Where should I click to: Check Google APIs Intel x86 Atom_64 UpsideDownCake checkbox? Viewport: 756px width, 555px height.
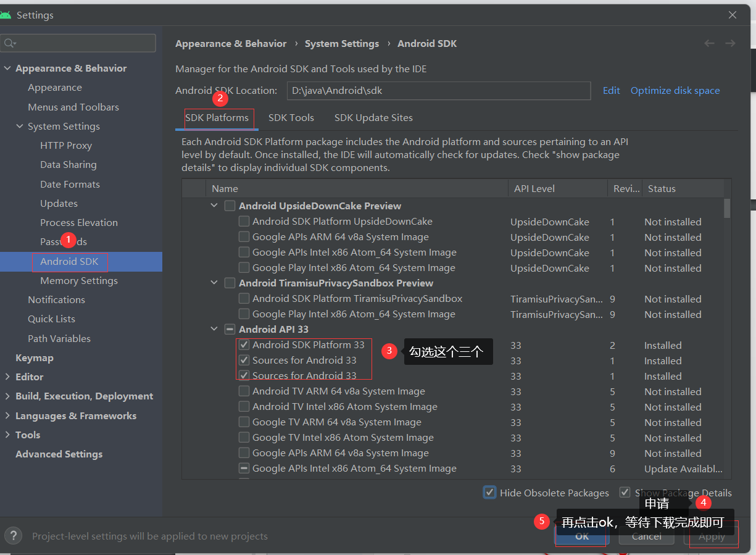pyautogui.click(x=244, y=252)
